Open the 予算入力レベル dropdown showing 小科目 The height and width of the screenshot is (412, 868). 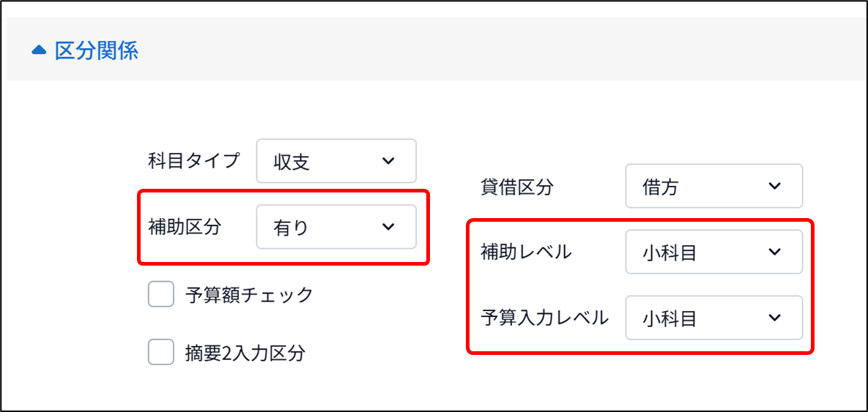(x=714, y=318)
